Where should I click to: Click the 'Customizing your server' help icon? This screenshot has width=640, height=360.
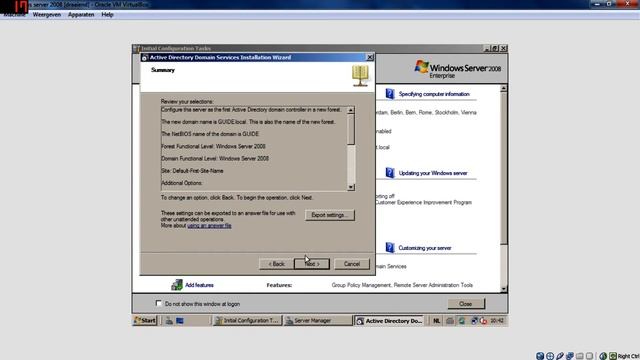tap(390, 247)
